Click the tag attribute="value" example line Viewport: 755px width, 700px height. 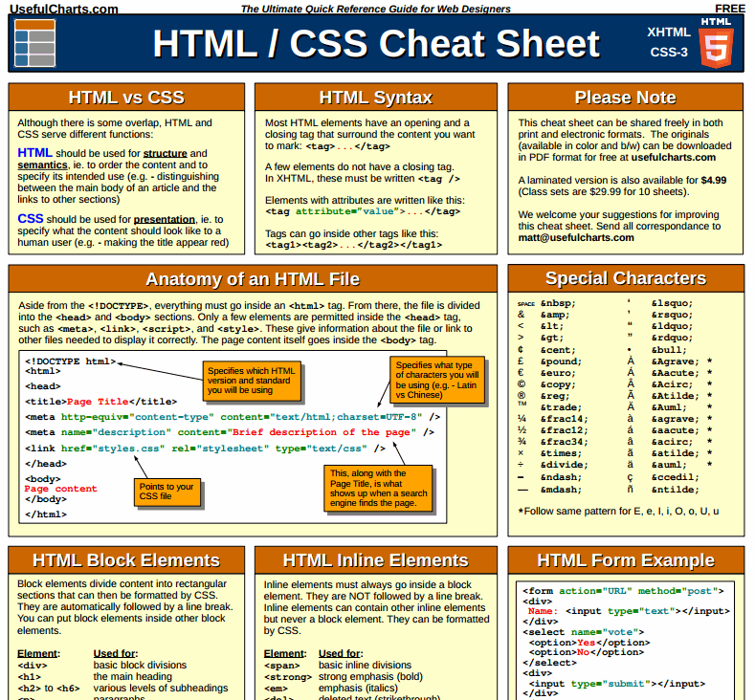[x=363, y=211]
